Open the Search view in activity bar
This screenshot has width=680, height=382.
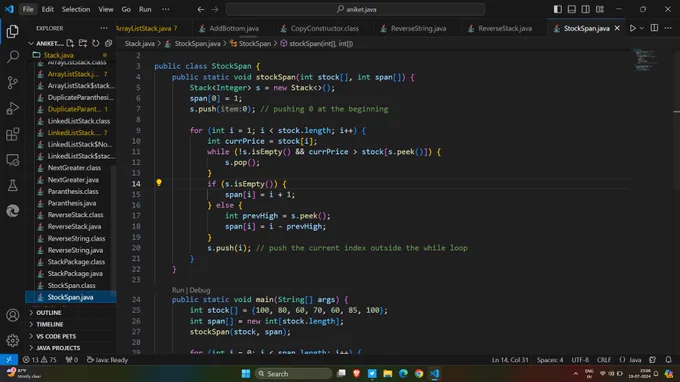pyautogui.click(x=13, y=56)
